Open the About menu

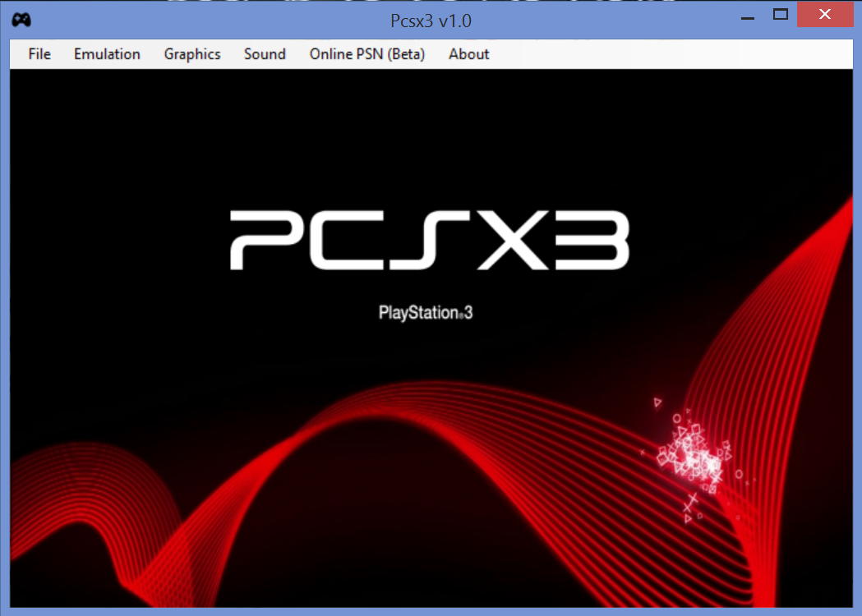tap(468, 54)
